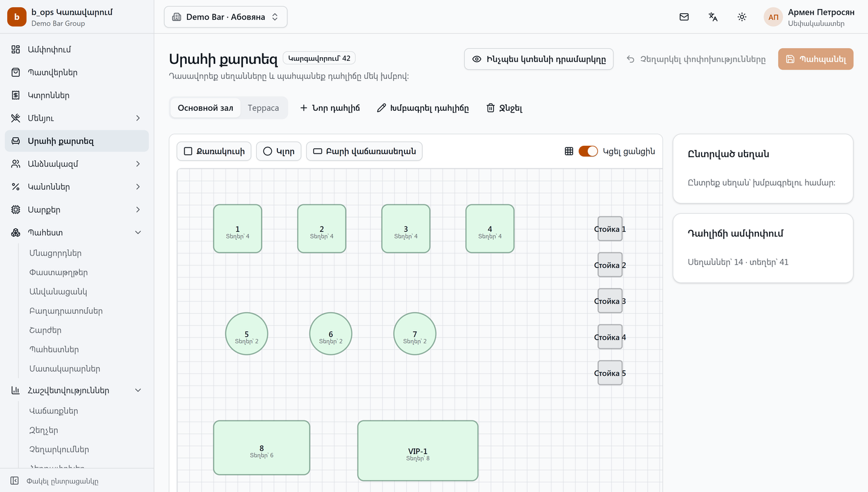Click the trash Ջնջել delete icon
Viewport: 868px width, 492px height.
pyautogui.click(x=491, y=108)
